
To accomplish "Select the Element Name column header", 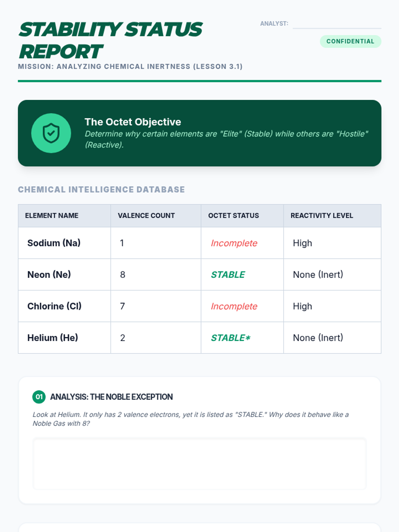I will [52, 215].
